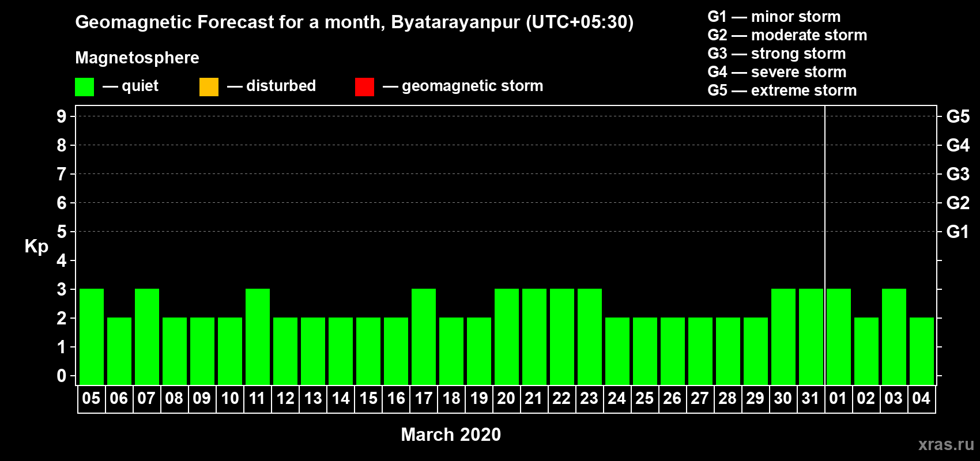Click the G1 label on the right axis
This screenshot has width=980, height=461.
coord(958,232)
